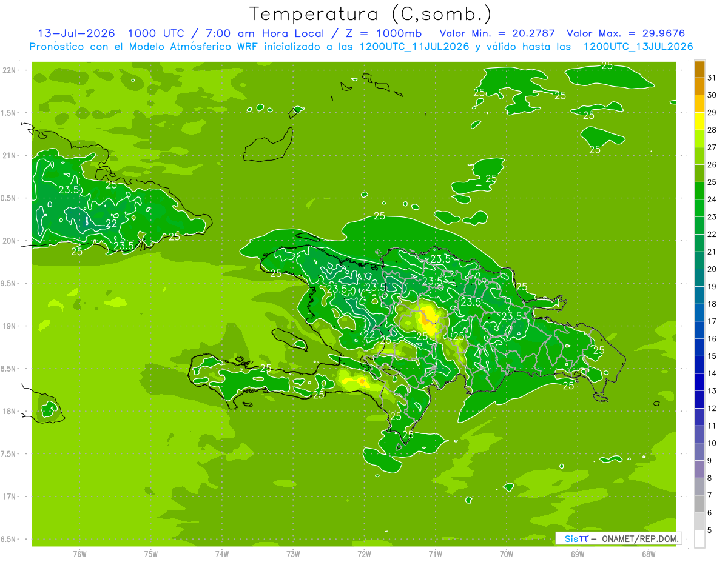Click the legend swatch between 25 and 26
728x562 pixels.
click(699, 173)
